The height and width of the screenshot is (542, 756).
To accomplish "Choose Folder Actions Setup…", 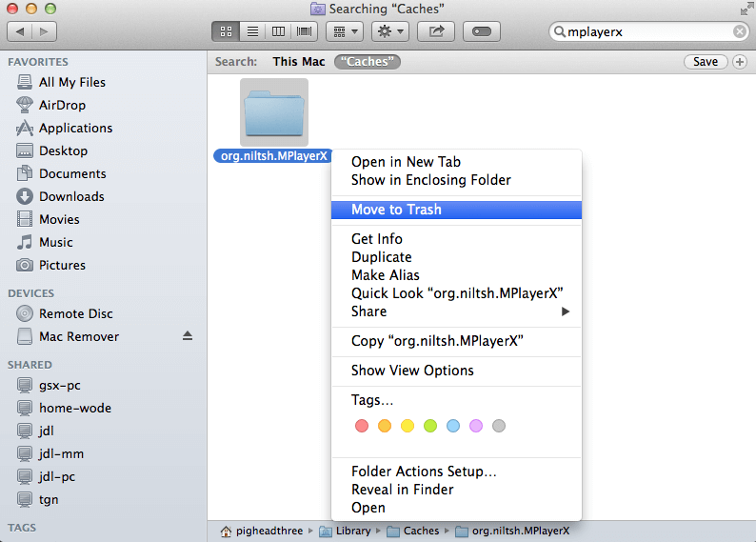I will pyautogui.click(x=456, y=472).
